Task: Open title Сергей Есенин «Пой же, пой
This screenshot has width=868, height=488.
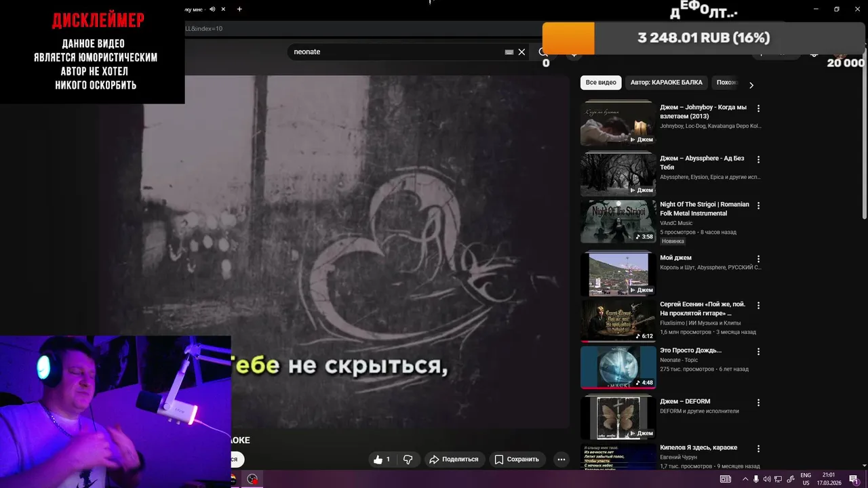Action: [x=703, y=309]
